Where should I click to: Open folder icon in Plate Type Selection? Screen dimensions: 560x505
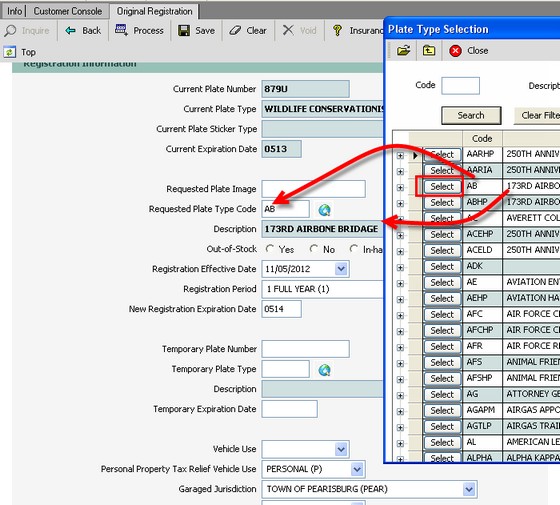click(x=404, y=51)
